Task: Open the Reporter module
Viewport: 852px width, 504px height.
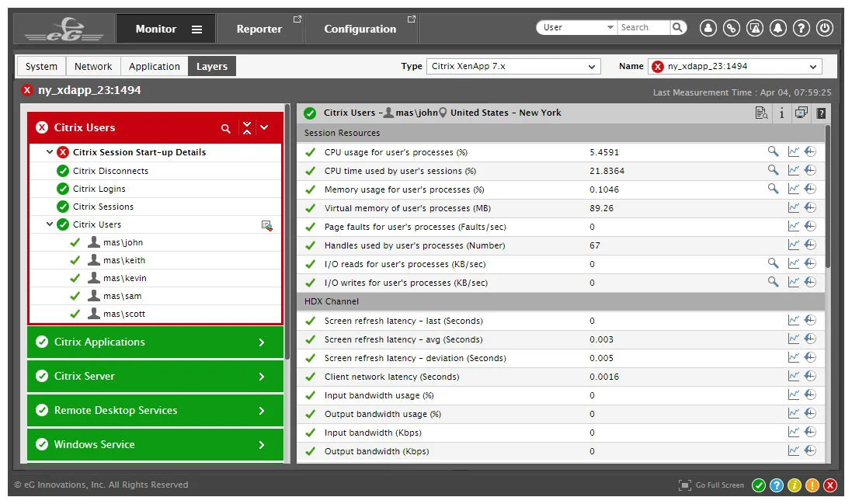Action: pyautogui.click(x=259, y=29)
